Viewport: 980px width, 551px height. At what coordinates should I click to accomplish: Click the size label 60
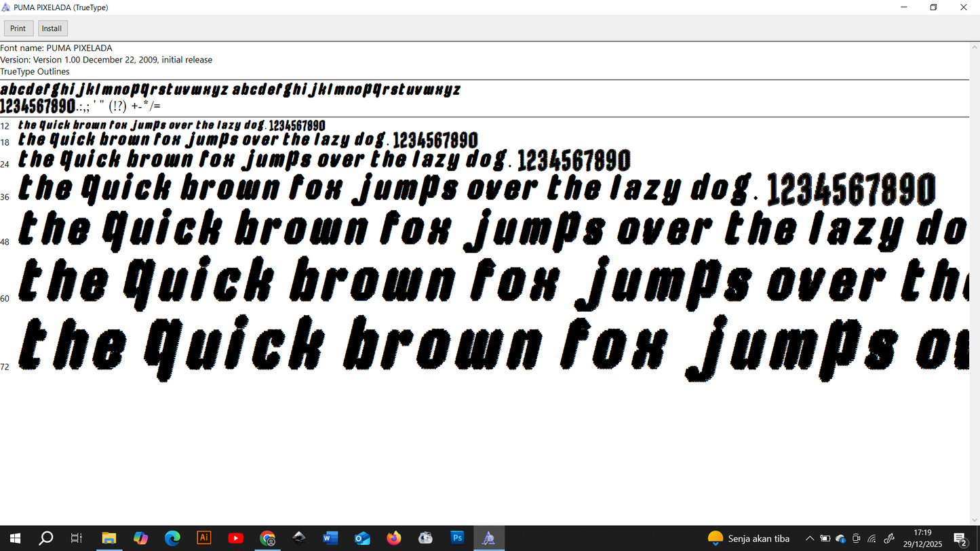tap(5, 298)
